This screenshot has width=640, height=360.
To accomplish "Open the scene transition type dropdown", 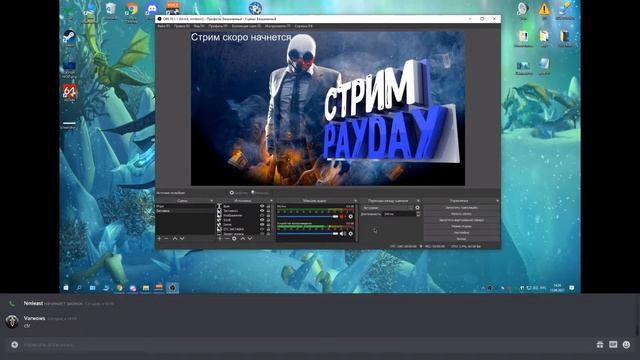I will click(x=387, y=208).
